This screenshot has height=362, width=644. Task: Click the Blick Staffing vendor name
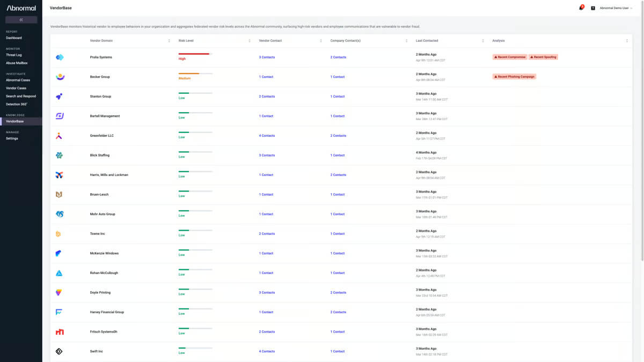click(x=100, y=156)
